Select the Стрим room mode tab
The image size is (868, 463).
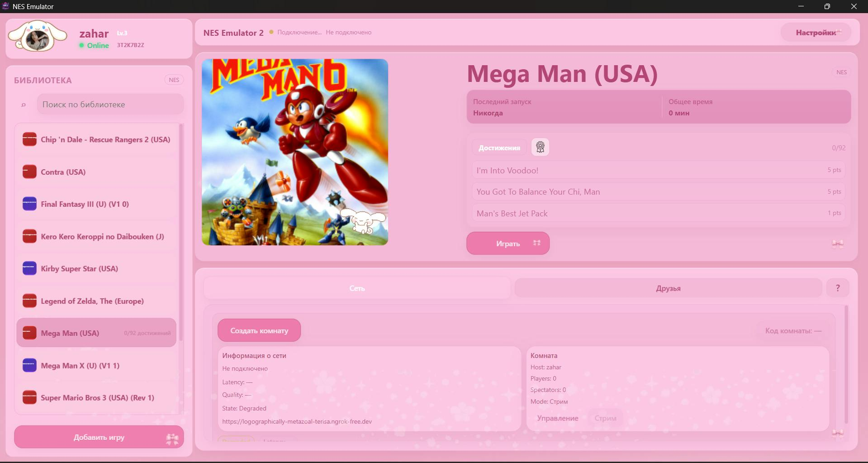605,418
